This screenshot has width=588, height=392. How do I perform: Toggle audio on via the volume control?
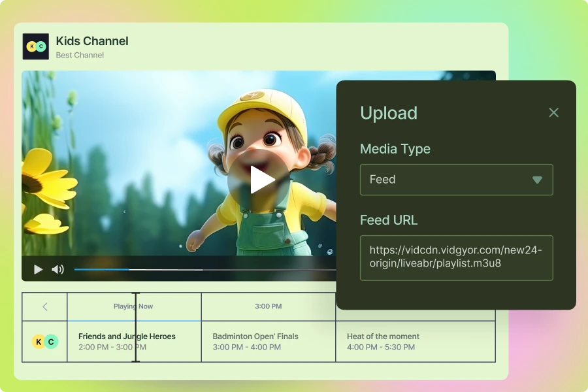(57, 269)
